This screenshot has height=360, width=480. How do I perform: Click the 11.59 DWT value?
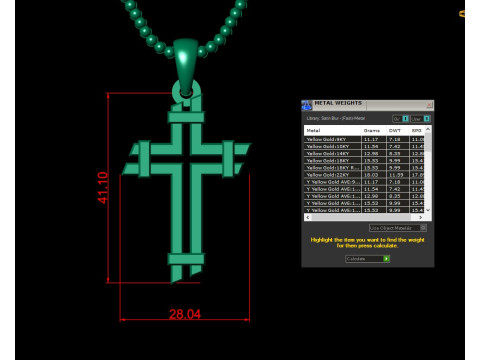pyautogui.click(x=396, y=175)
